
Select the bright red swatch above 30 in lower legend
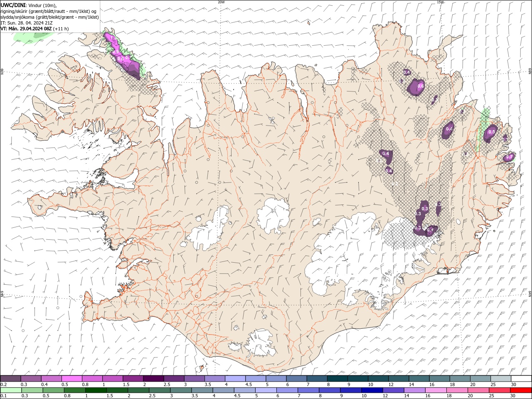pos(521,390)
